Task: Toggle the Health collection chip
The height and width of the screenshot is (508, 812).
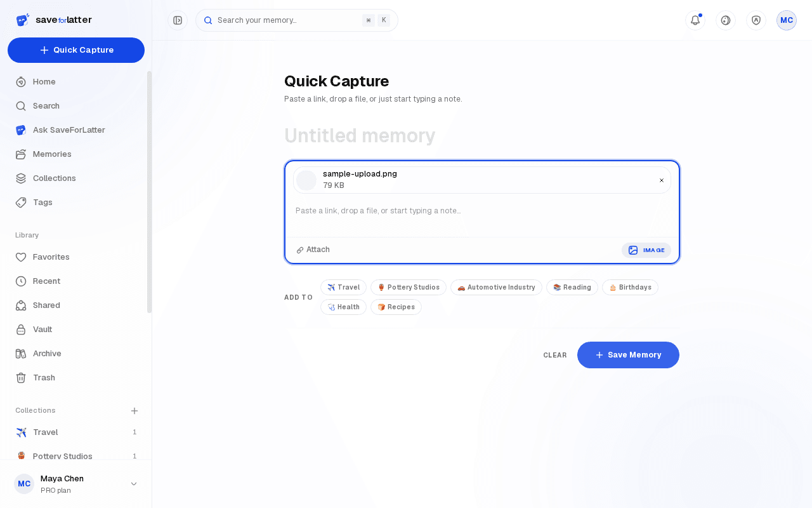Action: (343, 307)
